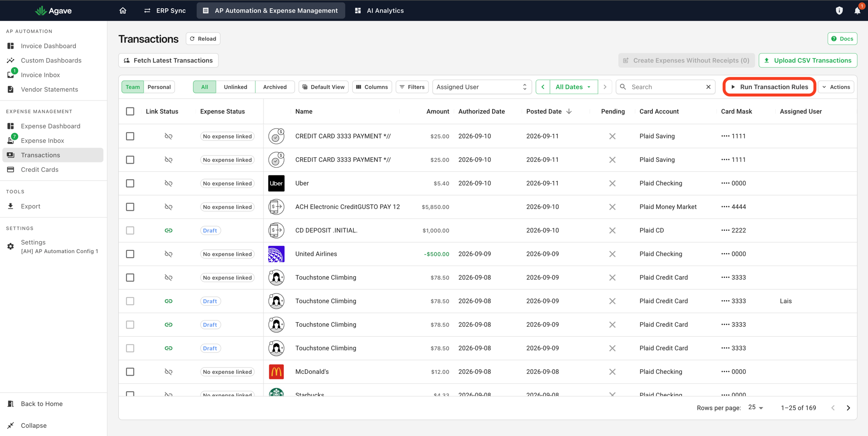This screenshot has width=868, height=436.
Task: Show Archived transactions tab
Action: 275,87
